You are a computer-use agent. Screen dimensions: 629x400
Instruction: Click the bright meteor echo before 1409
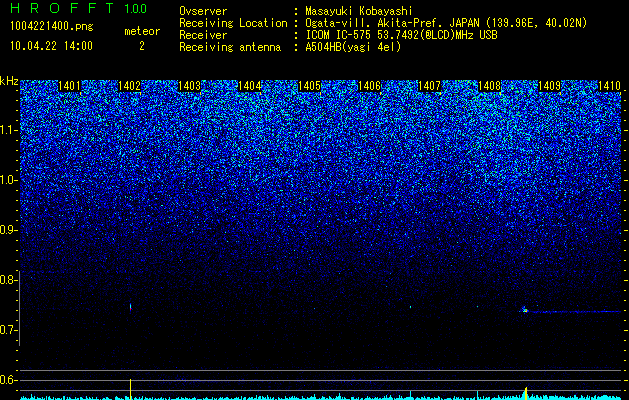click(525, 309)
